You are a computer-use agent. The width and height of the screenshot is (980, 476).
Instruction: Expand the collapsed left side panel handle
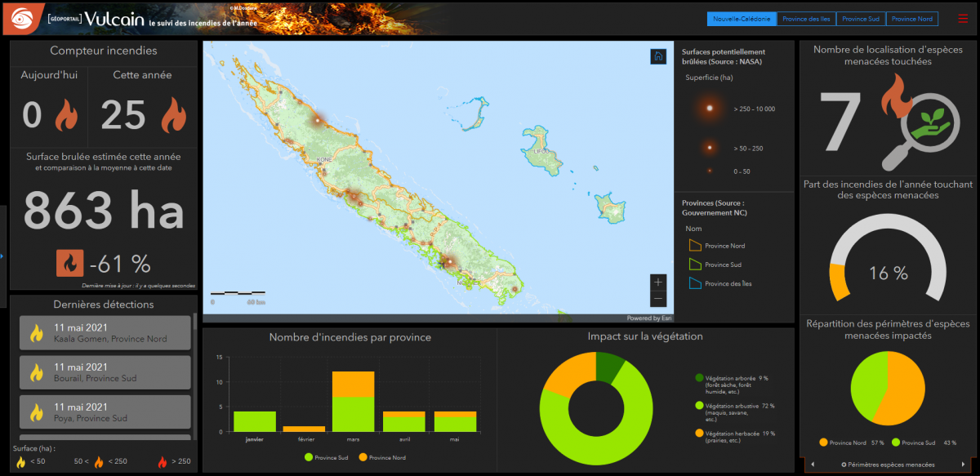(2, 256)
